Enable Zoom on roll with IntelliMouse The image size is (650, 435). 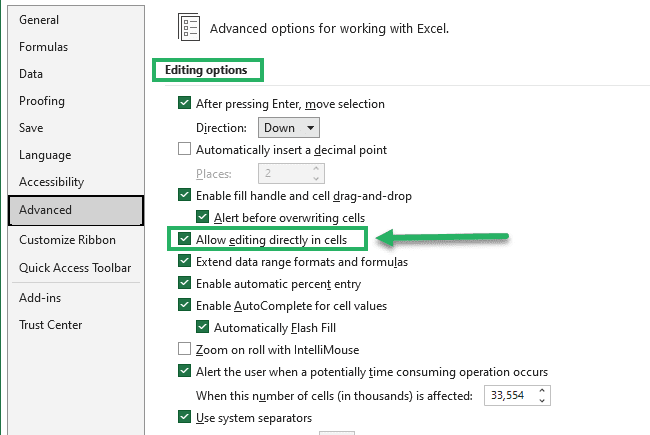point(184,348)
